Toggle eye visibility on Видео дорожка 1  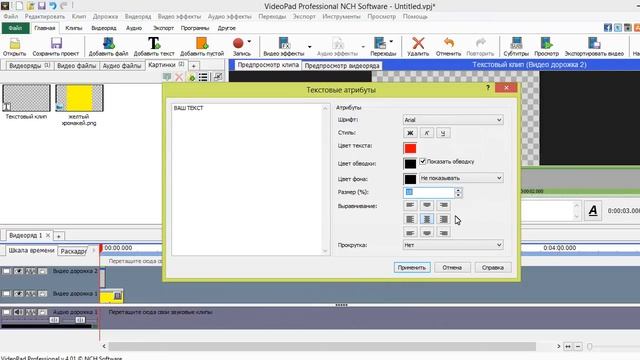(x=18, y=293)
